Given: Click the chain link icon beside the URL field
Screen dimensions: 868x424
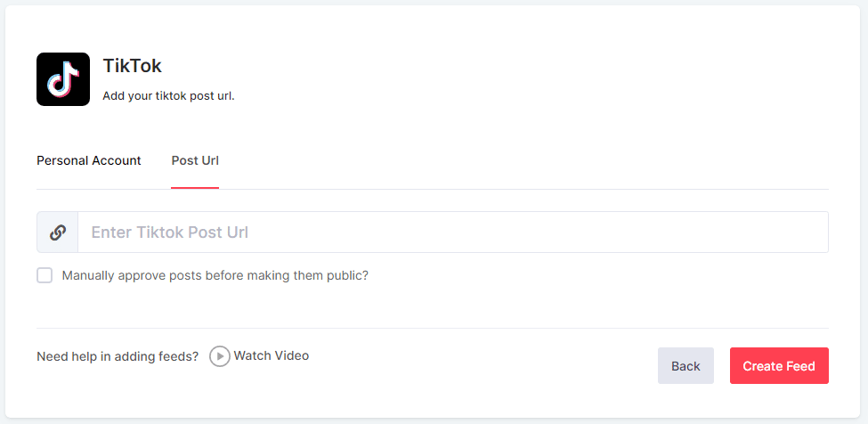Looking at the screenshot, I should [x=58, y=232].
